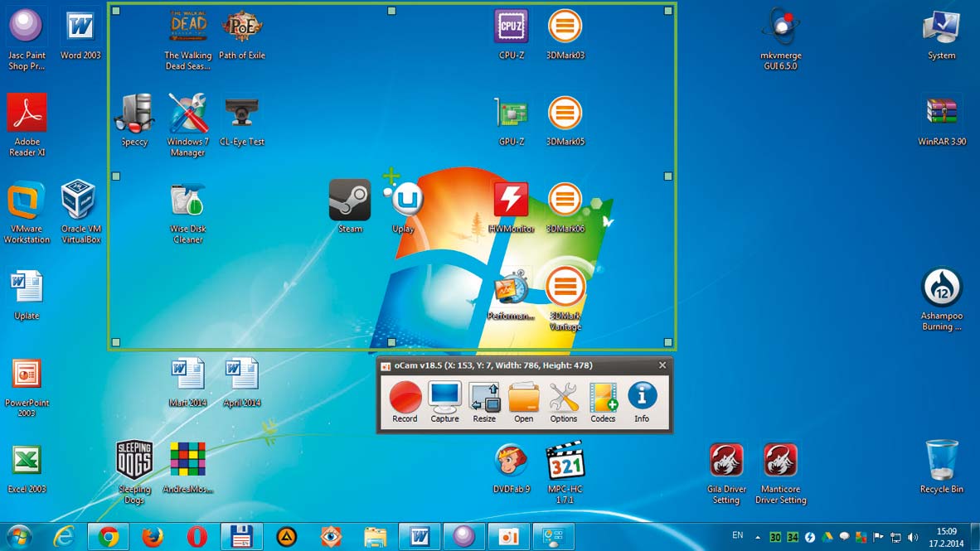
Task: Select the Word 2003 desktop icon
Action: (x=80, y=34)
